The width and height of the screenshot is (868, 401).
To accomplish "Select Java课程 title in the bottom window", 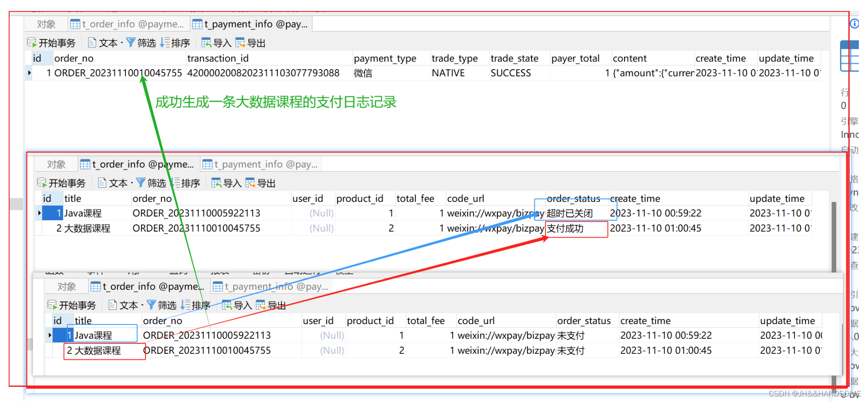I will click(108, 335).
